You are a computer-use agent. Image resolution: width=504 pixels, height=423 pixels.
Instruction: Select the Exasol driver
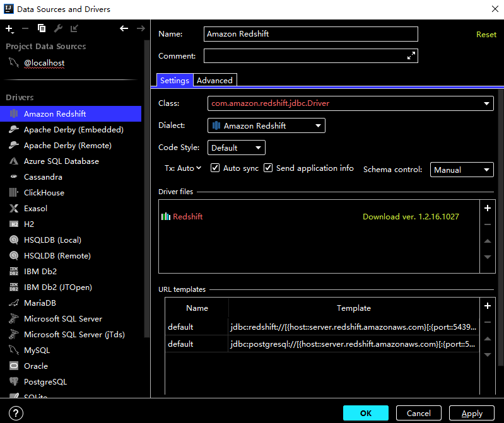click(71, 208)
